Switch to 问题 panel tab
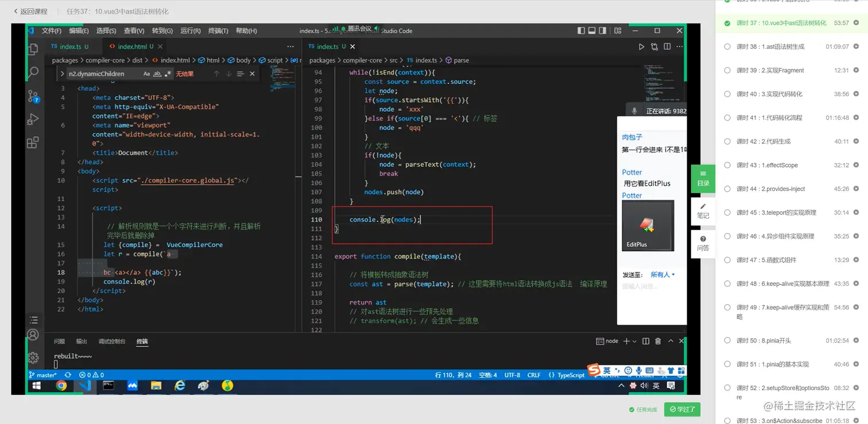This screenshot has height=424, width=868. [60, 341]
